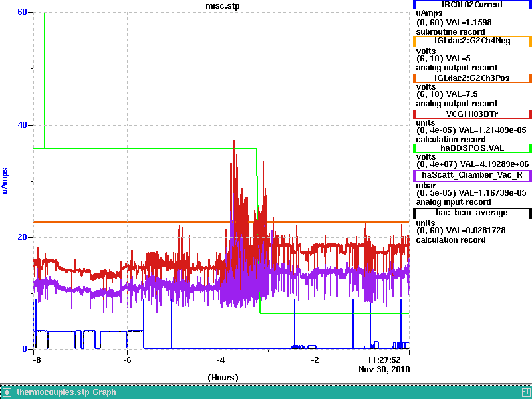Click the analog input record label
This screenshot has width=532, height=399.
(x=454, y=202)
